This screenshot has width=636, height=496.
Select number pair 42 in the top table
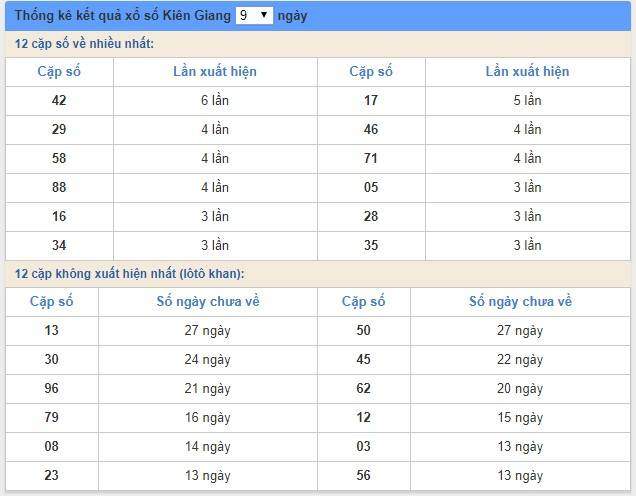(59, 100)
